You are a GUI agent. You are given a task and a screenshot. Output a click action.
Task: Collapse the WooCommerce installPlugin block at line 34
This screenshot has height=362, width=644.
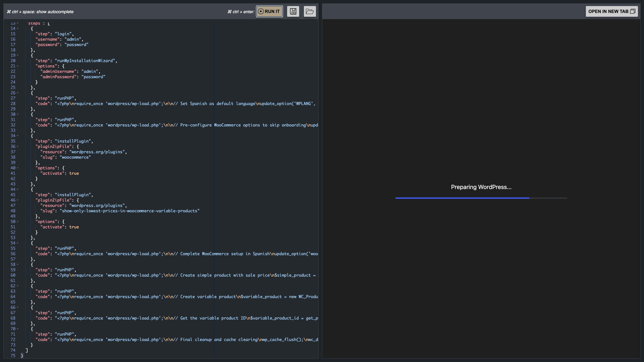point(18,136)
